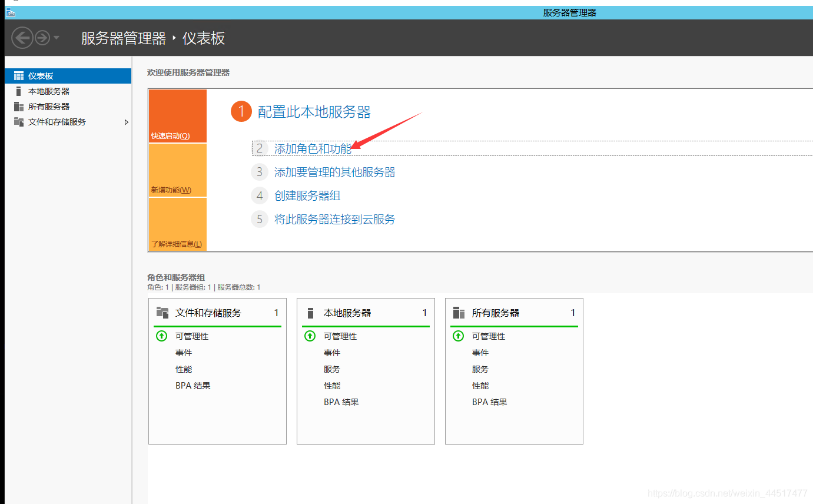Click the 文件和存储服务 tile header icon

coord(162,313)
